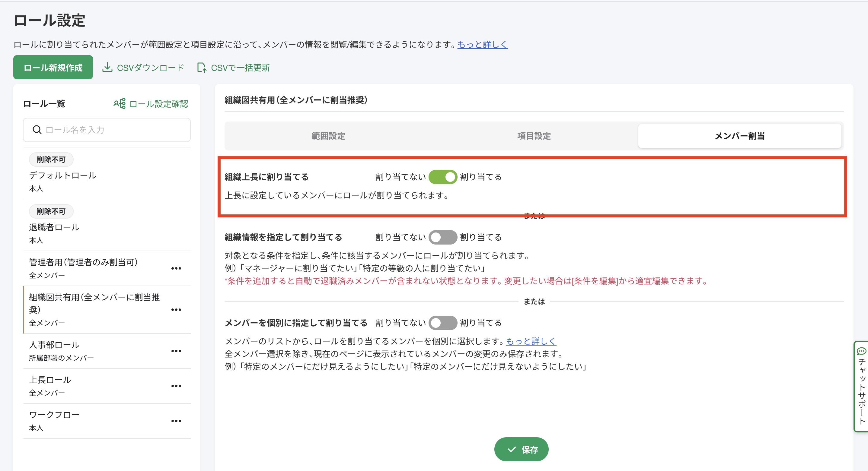Image resolution: width=868 pixels, height=471 pixels.
Task: Enable the メンバーを個別に指定して割り当てる toggle
Action: (442, 323)
